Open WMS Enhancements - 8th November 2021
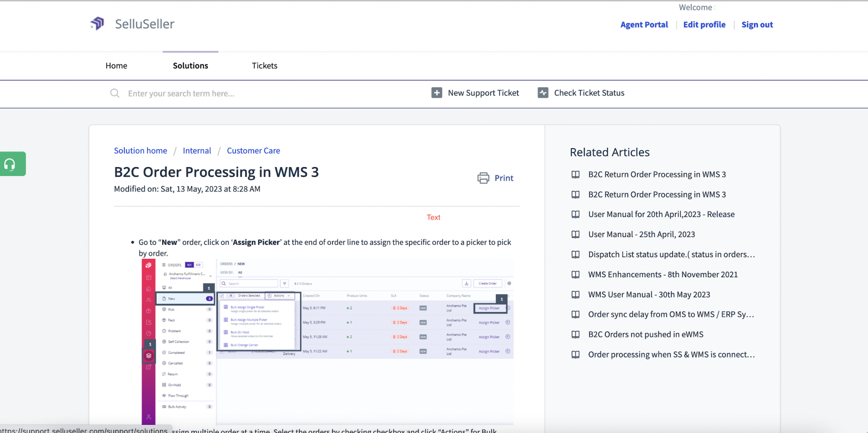Viewport: 868px width, 433px height. (x=663, y=275)
